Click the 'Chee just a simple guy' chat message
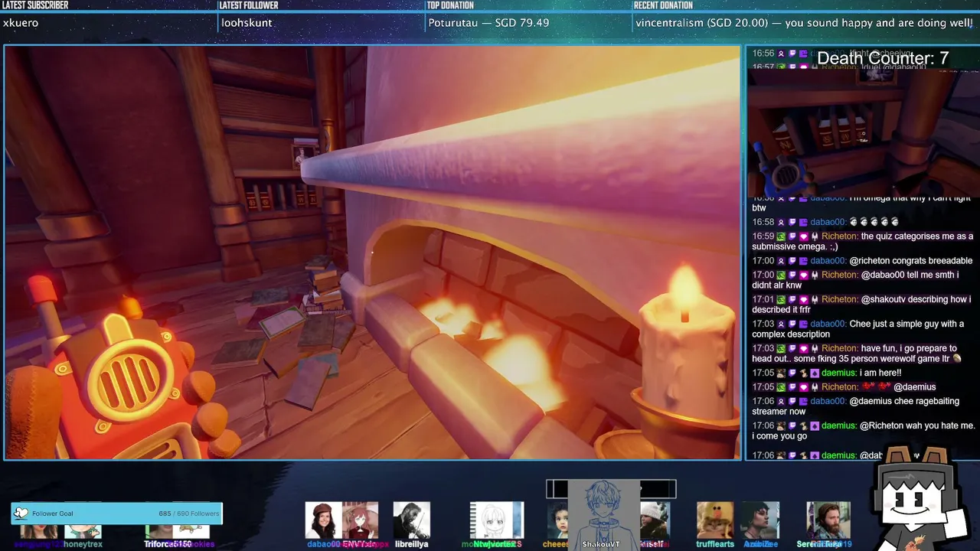This screenshot has height=551, width=980. click(x=857, y=329)
